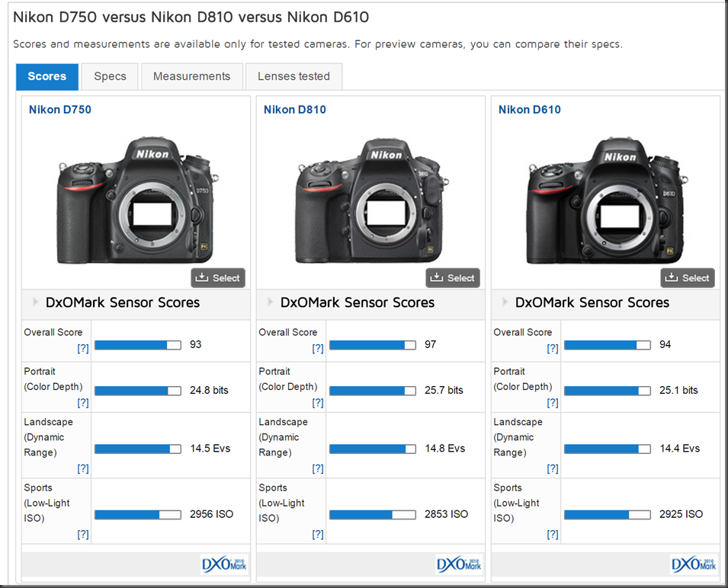
Task: Click the D610 overall score value 94
Action: (665, 344)
